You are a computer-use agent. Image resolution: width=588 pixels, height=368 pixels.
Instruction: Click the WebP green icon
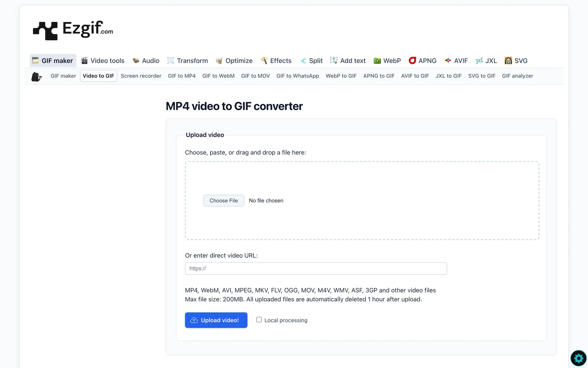(377, 61)
